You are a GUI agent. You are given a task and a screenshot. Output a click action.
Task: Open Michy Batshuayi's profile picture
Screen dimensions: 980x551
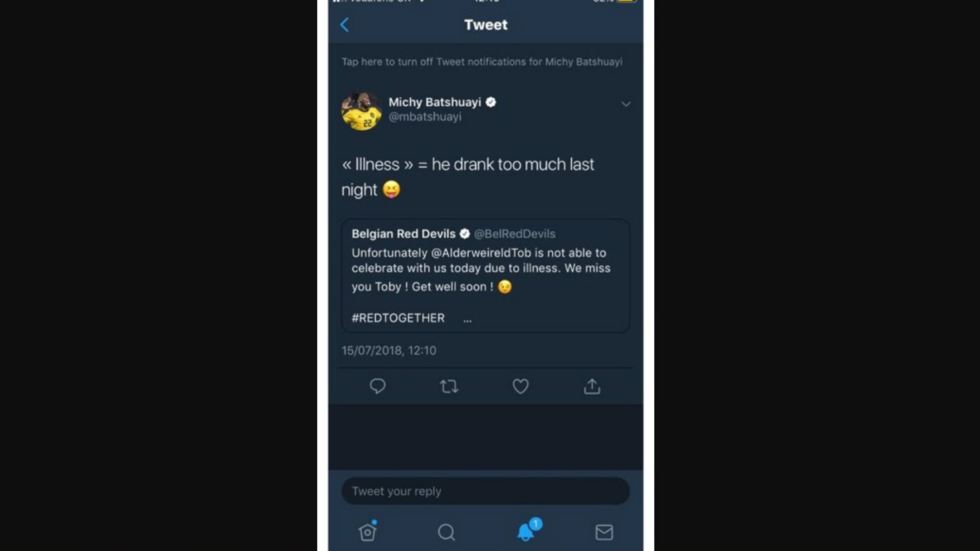tap(361, 111)
